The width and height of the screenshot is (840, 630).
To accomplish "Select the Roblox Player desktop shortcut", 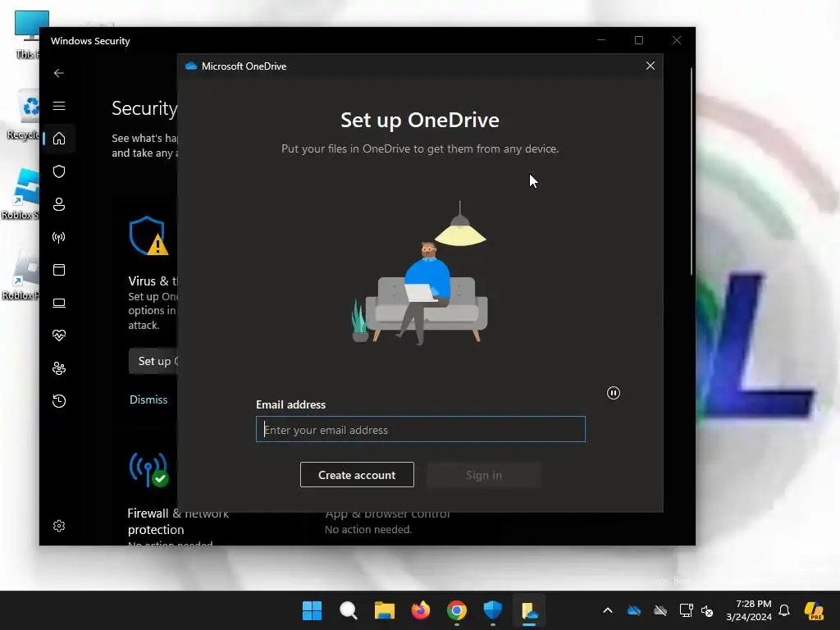I will 21,274.
